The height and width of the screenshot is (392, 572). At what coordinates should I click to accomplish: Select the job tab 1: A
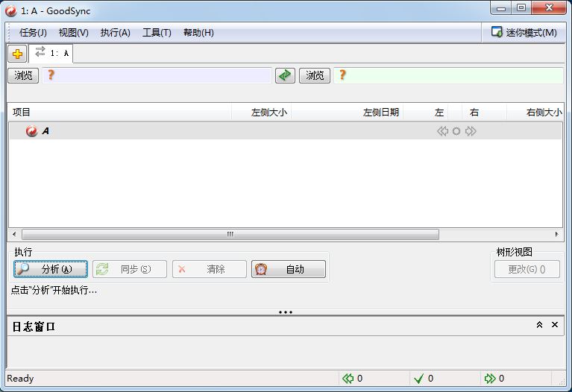point(51,53)
